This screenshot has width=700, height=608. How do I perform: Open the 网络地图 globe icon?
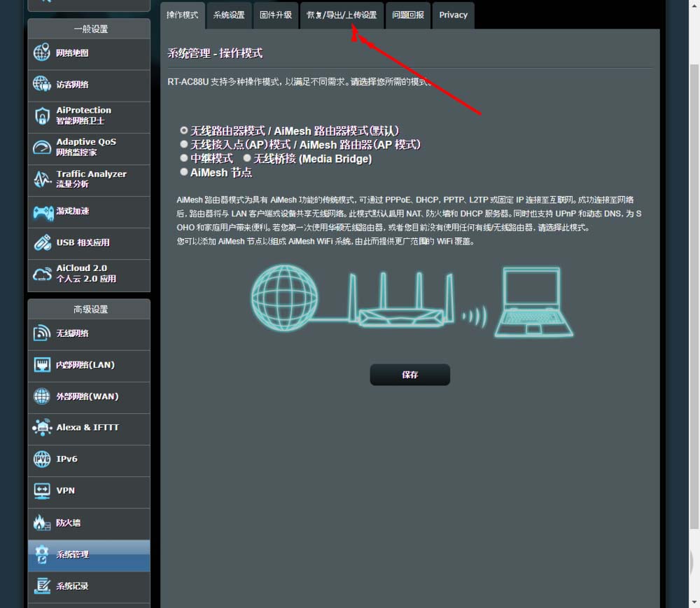click(42, 53)
